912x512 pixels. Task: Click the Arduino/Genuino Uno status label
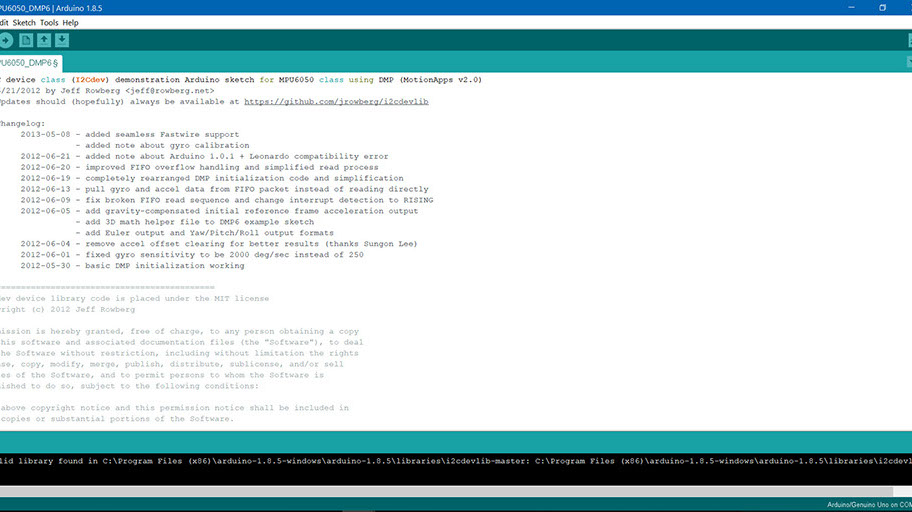click(x=868, y=505)
